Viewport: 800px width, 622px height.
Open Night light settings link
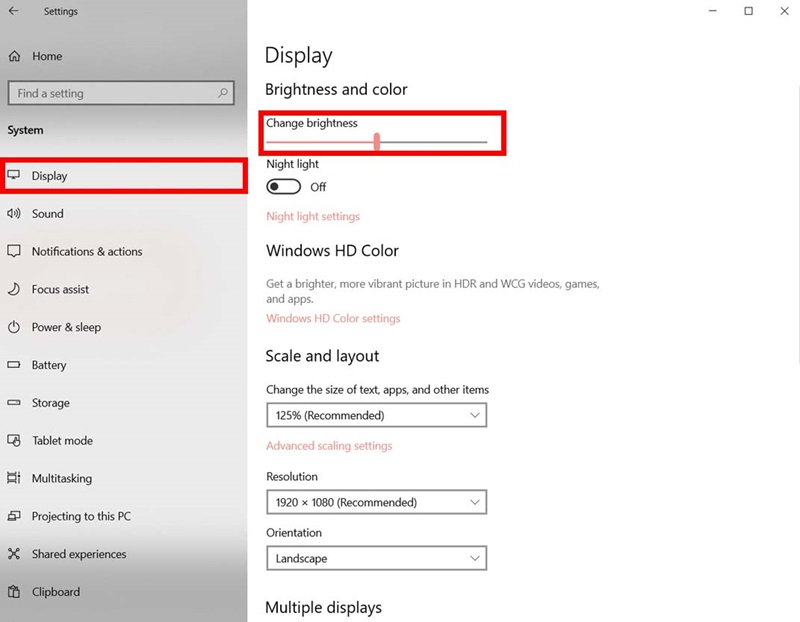point(313,216)
